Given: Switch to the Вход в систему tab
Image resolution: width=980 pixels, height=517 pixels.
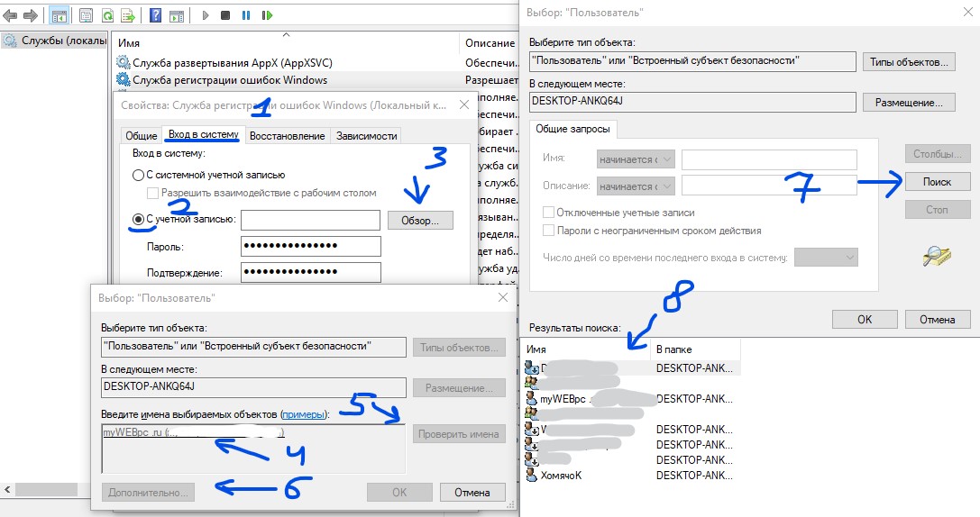Looking at the screenshot, I should [203, 134].
